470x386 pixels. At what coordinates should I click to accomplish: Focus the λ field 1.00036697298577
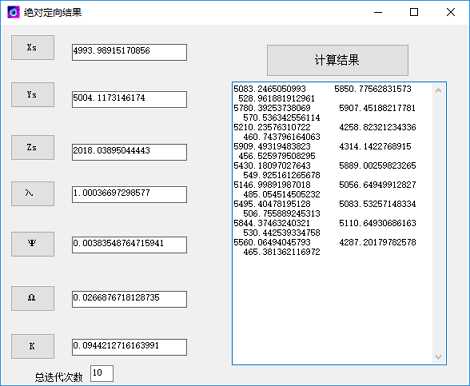(x=129, y=194)
